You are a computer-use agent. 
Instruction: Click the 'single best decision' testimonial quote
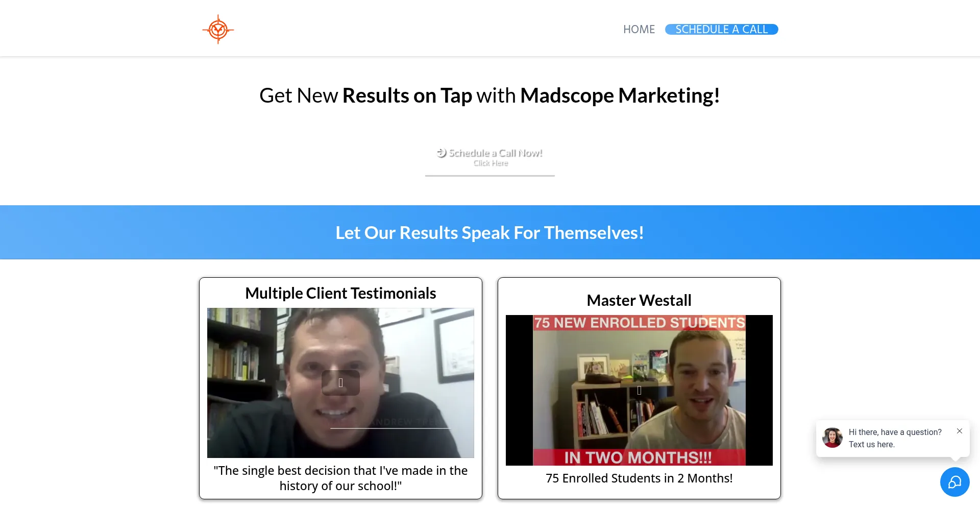(x=340, y=478)
